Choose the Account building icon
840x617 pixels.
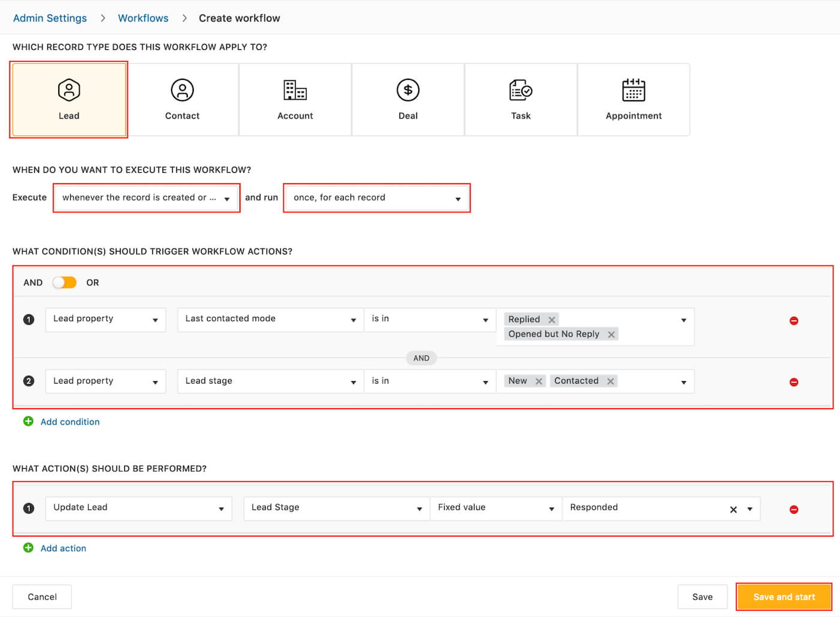[x=295, y=91]
